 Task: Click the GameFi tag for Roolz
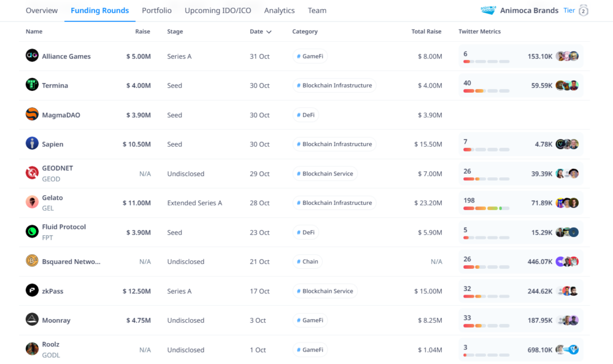click(310, 350)
